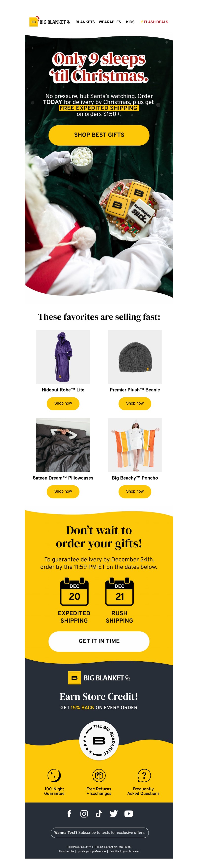Click the Get It In Time button

pyautogui.click(x=99, y=641)
